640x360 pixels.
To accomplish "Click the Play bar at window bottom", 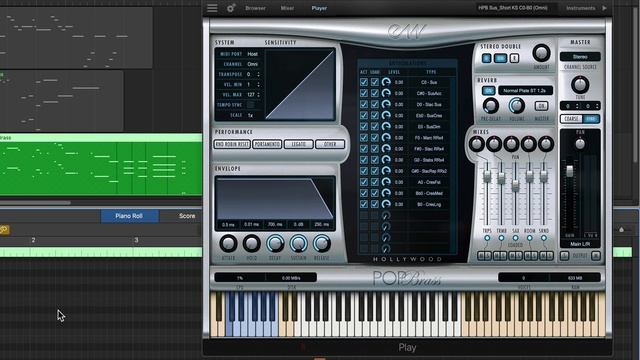I will point(407,348).
